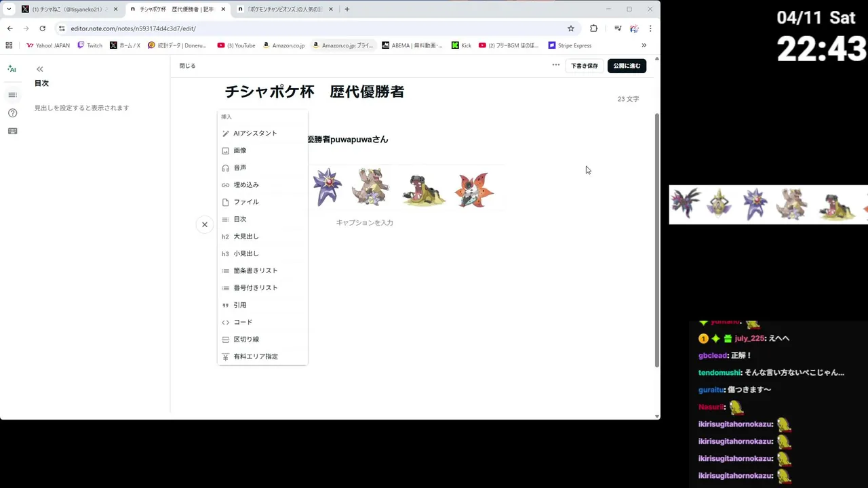This screenshot has height=488, width=868.
Task: Switch to the チシャねこ X tab
Action: (x=70, y=9)
